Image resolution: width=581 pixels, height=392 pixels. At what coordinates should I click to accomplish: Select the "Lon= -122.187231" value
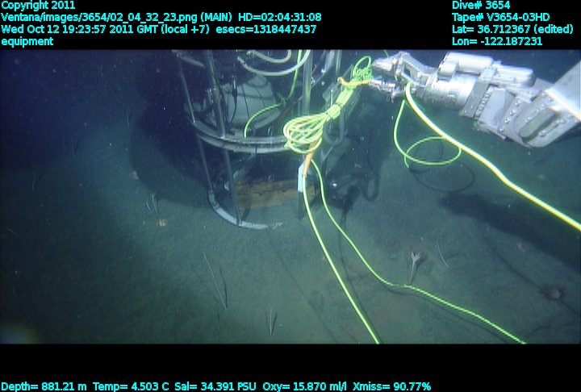click(x=497, y=41)
